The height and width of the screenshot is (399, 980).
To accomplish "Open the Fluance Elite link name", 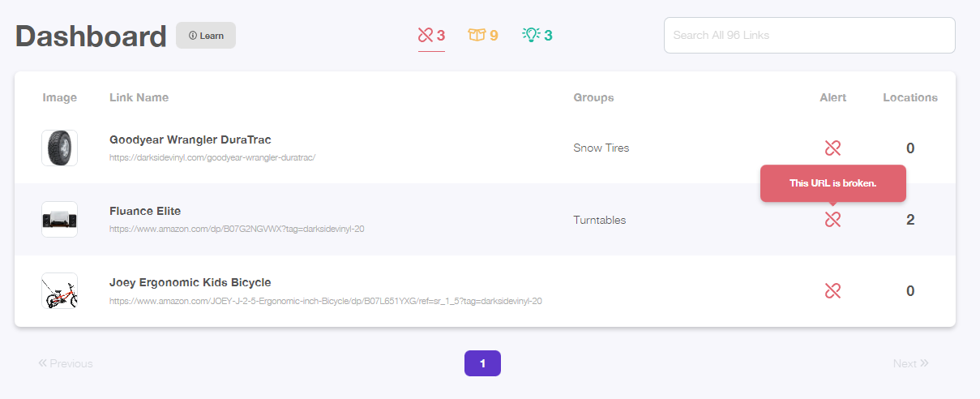I will click(145, 211).
